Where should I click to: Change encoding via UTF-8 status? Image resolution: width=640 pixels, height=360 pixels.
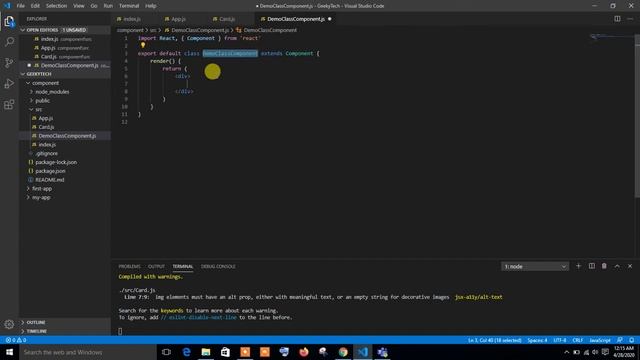pos(560,340)
